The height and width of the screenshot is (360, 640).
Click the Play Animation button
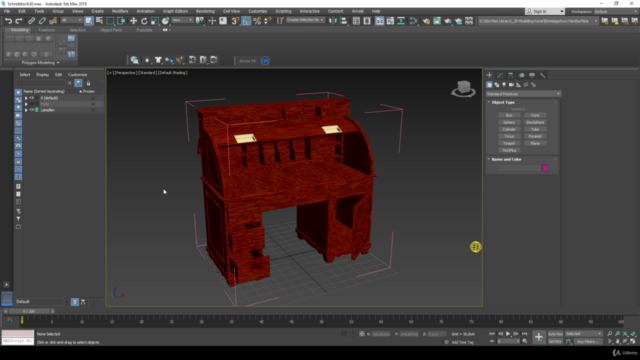pyautogui.click(x=508, y=334)
